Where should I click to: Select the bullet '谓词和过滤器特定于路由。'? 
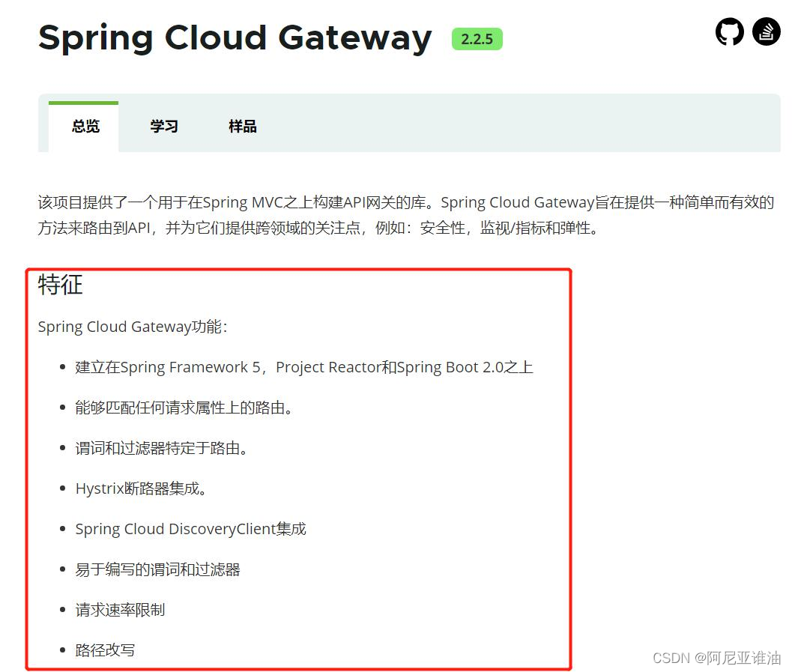click(x=162, y=448)
